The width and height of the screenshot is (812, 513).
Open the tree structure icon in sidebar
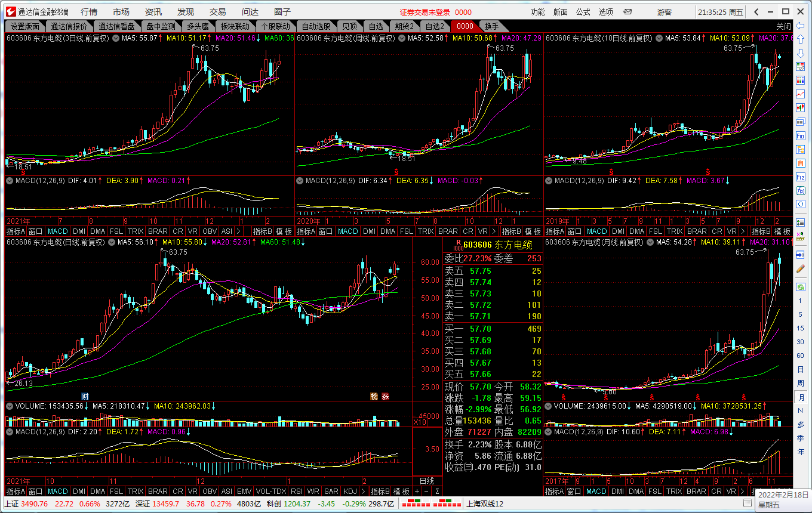coord(801,150)
